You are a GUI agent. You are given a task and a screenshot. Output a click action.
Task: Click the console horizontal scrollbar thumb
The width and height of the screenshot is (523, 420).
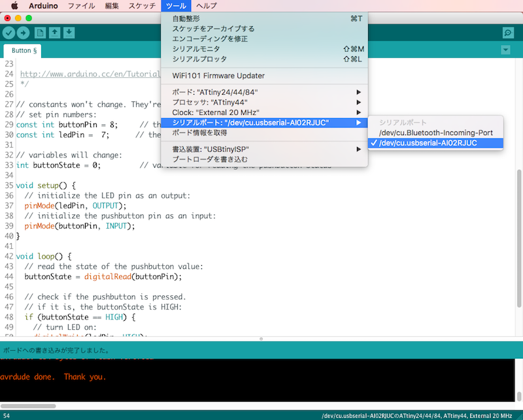pos(28,406)
